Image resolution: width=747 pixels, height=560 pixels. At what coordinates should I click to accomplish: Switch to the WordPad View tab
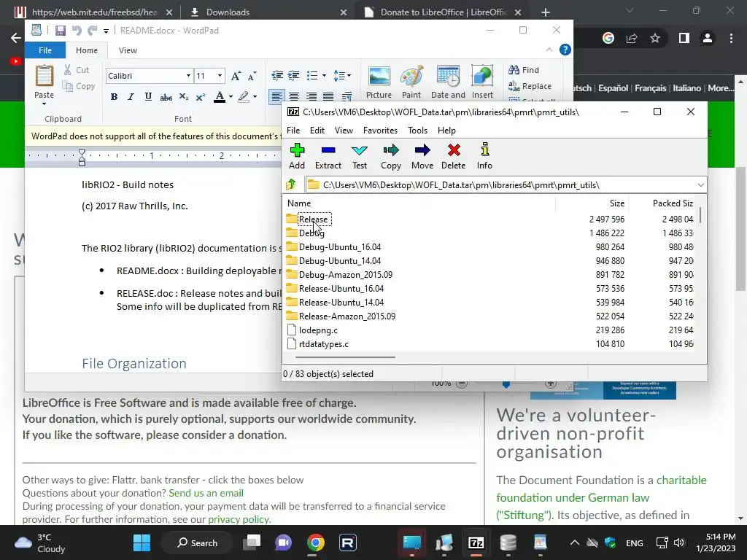coord(128,50)
